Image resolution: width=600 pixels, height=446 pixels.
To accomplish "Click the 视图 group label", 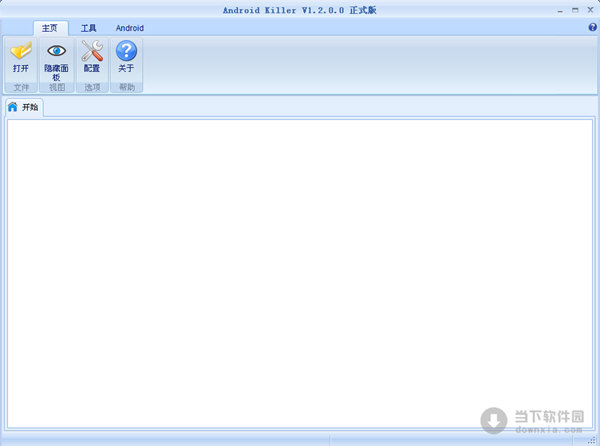I will click(57, 87).
